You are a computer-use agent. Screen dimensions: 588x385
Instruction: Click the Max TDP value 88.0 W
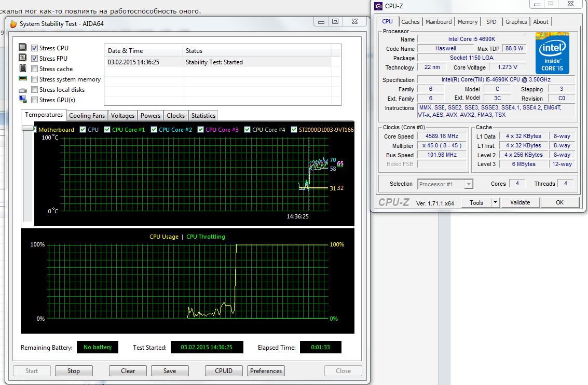pos(514,48)
